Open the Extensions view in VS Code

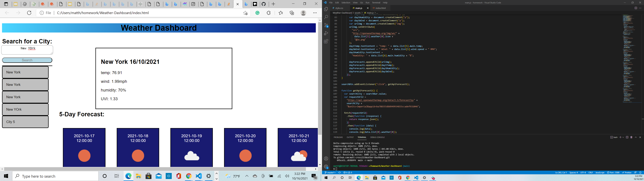(x=326, y=42)
